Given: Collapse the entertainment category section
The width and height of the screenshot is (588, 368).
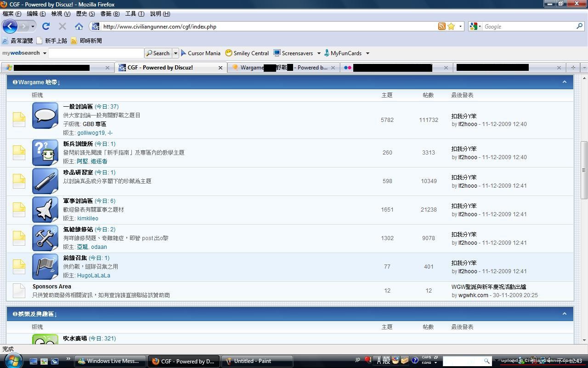Looking at the screenshot, I should [565, 314].
